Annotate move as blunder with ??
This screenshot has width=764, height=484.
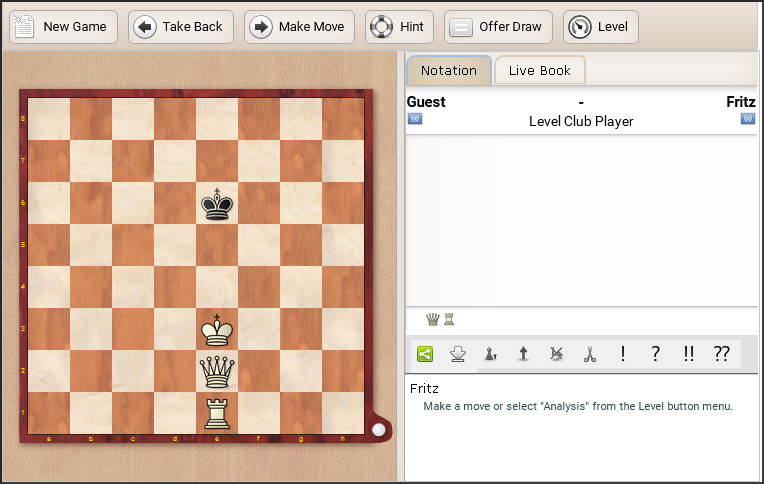pos(721,353)
